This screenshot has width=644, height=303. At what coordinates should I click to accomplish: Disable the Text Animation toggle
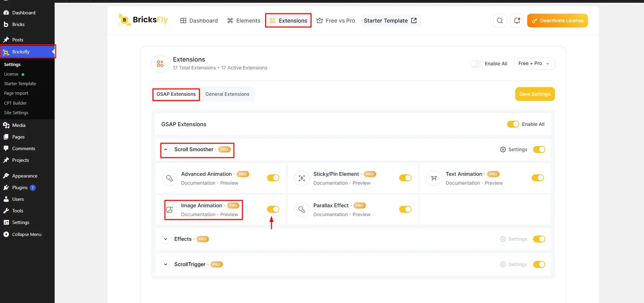point(538,178)
